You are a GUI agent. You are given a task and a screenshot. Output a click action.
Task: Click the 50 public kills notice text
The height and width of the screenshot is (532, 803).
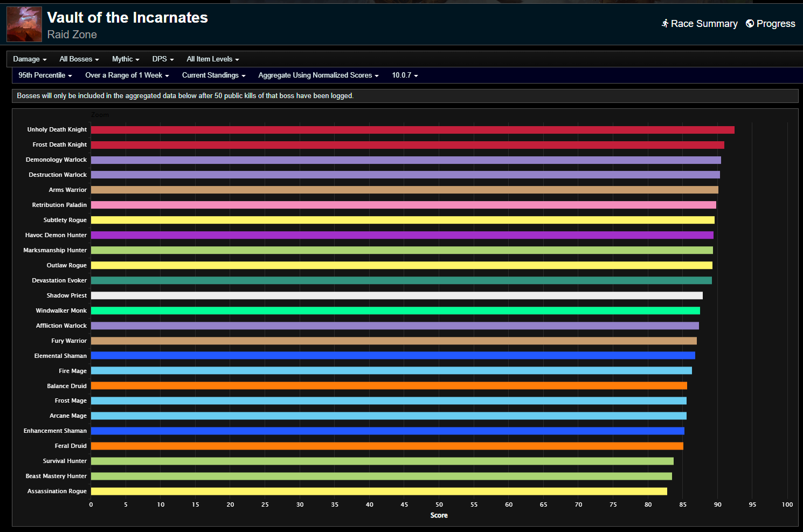point(185,96)
